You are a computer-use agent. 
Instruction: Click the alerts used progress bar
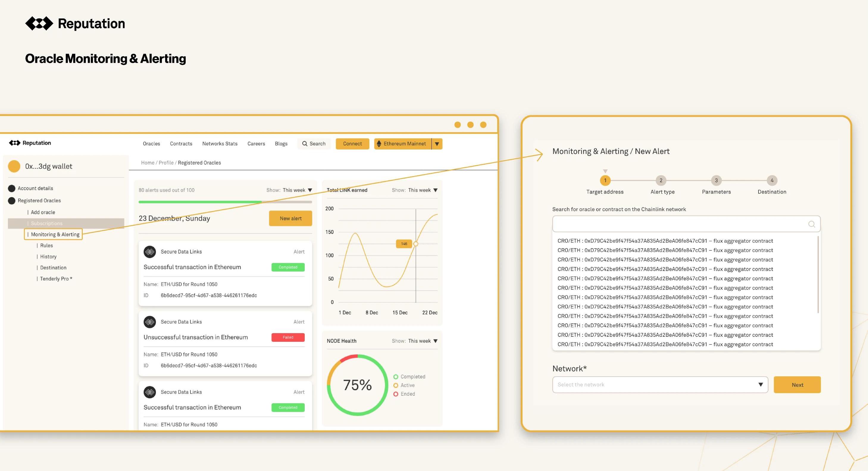tap(225, 202)
